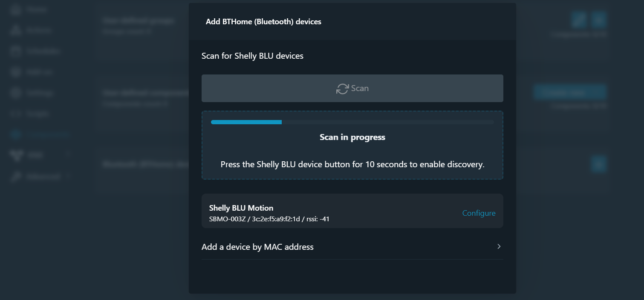Open the Actions sidebar icon
Image resolution: width=644 pixels, height=300 pixels.
coord(16,31)
